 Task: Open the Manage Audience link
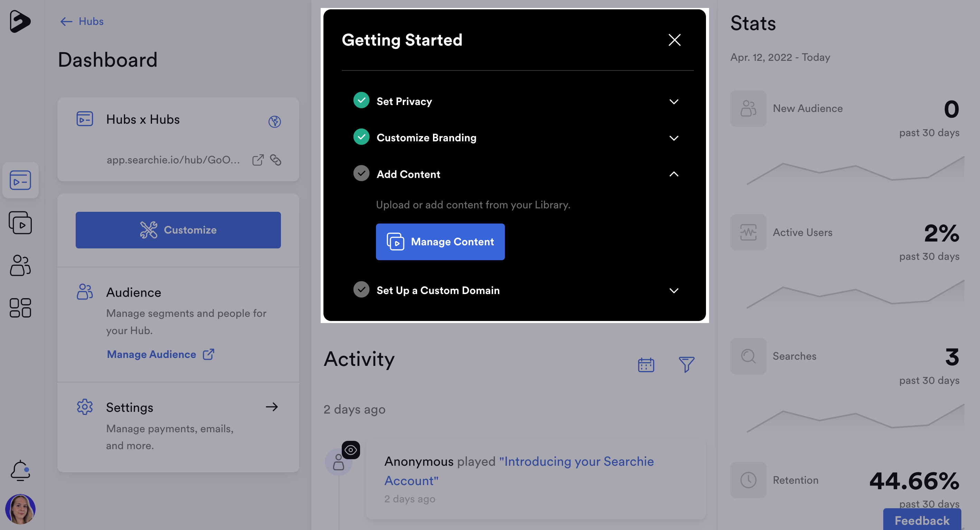pyautogui.click(x=161, y=354)
